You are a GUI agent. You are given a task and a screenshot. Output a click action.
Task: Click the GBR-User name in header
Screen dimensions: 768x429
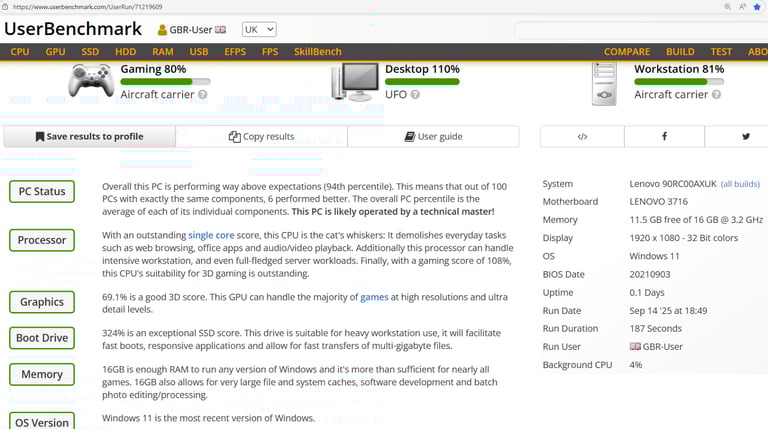click(x=191, y=30)
